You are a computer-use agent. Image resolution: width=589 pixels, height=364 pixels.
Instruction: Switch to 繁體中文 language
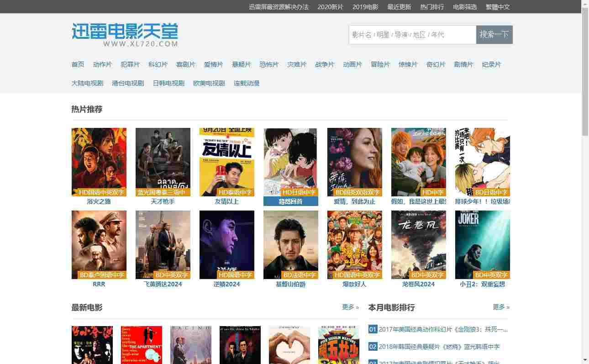[x=498, y=7]
